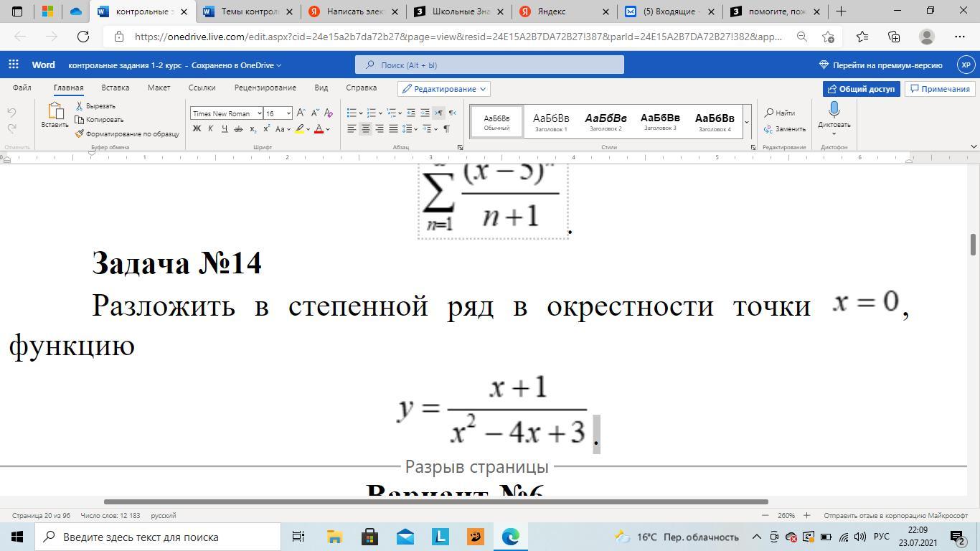980x551 pixels.
Task: Cut selection with Вырезать scissors
Action: (95, 106)
